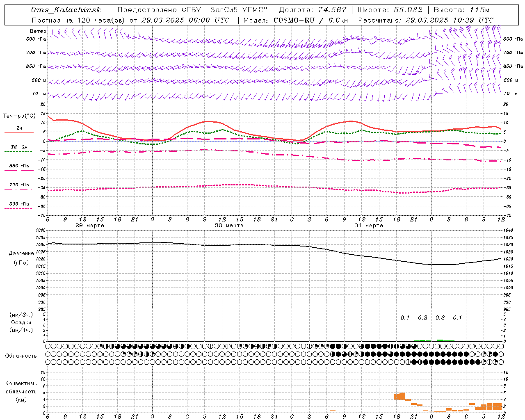Viewport: 525px width, 420px height.
Task: Click the 30 марта date label
Action: tap(229, 226)
